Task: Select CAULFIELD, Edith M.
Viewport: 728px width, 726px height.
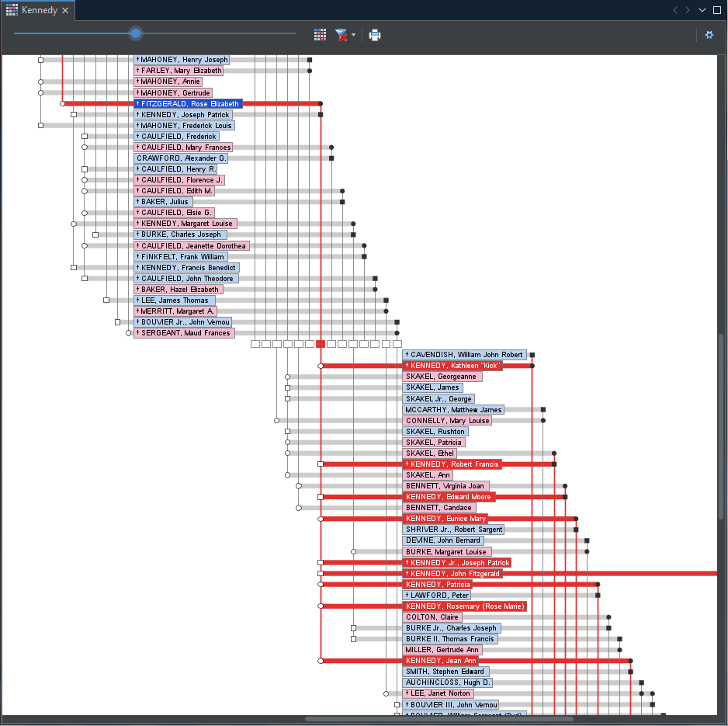Action: (x=175, y=191)
